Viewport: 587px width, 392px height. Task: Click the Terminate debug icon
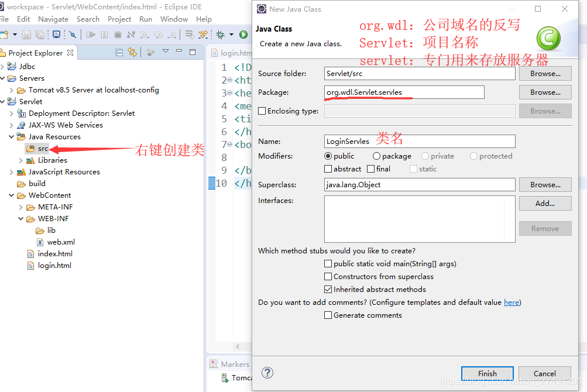click(118, 35)
